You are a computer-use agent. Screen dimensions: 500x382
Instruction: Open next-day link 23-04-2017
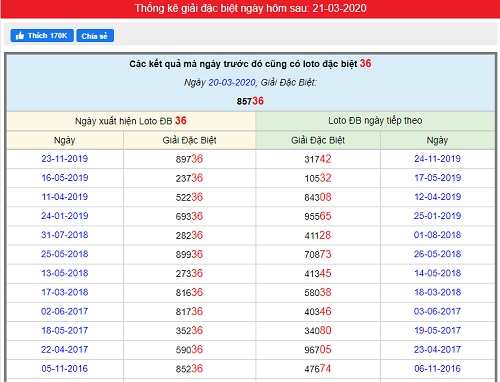[437, 349]
